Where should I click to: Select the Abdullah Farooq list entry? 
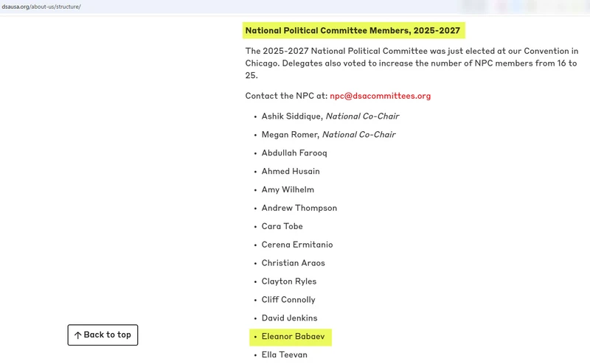point(294,153)
